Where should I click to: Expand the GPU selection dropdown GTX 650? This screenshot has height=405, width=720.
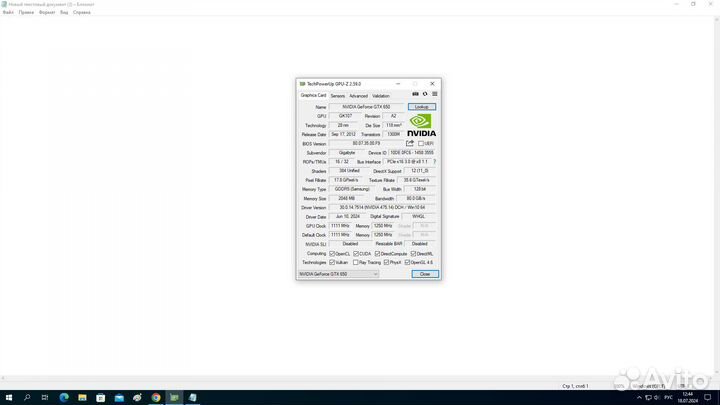[338, 274]
